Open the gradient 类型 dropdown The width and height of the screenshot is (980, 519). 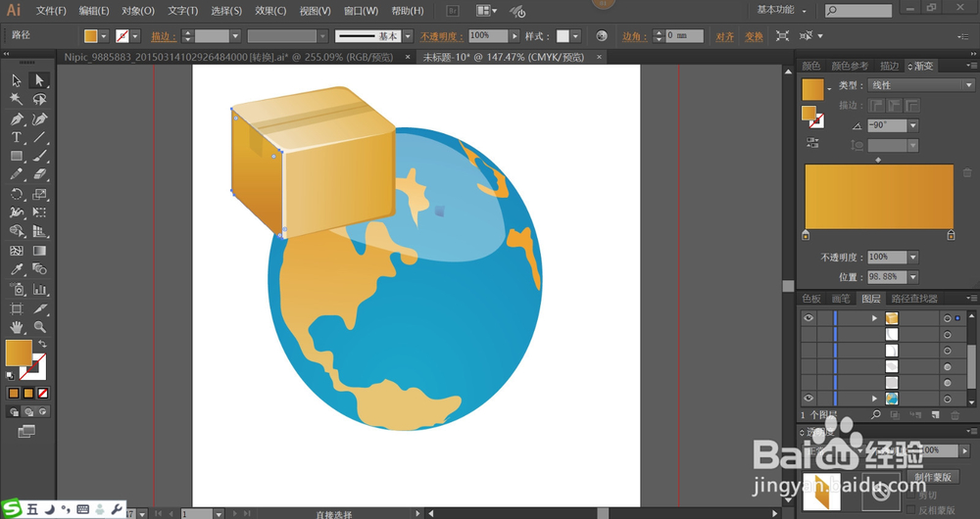coord(921,85)
